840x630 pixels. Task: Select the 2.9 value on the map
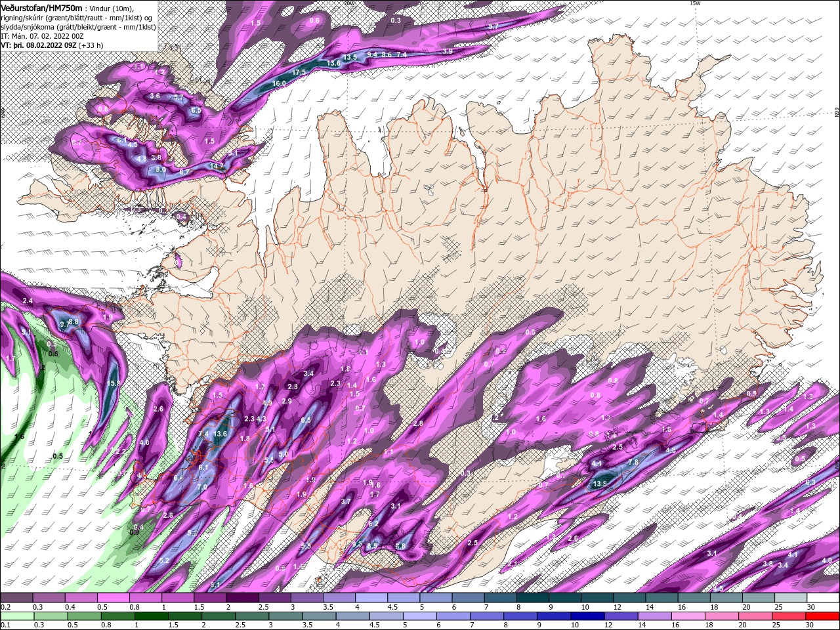[287, 401]
